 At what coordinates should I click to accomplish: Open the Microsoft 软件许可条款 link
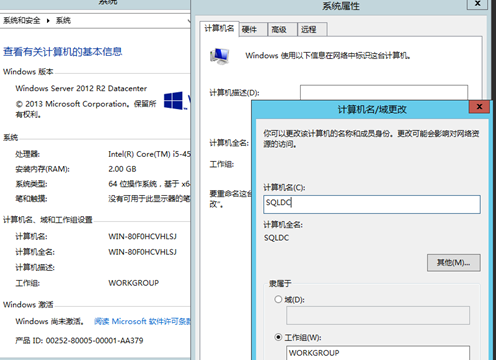[x=142, y=321]
